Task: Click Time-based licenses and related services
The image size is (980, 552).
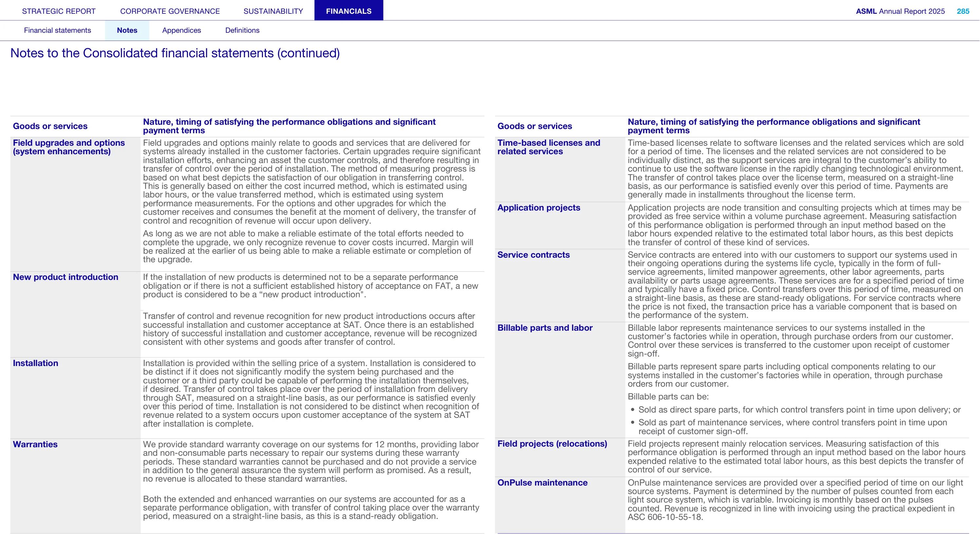Action: coord(548,147)
